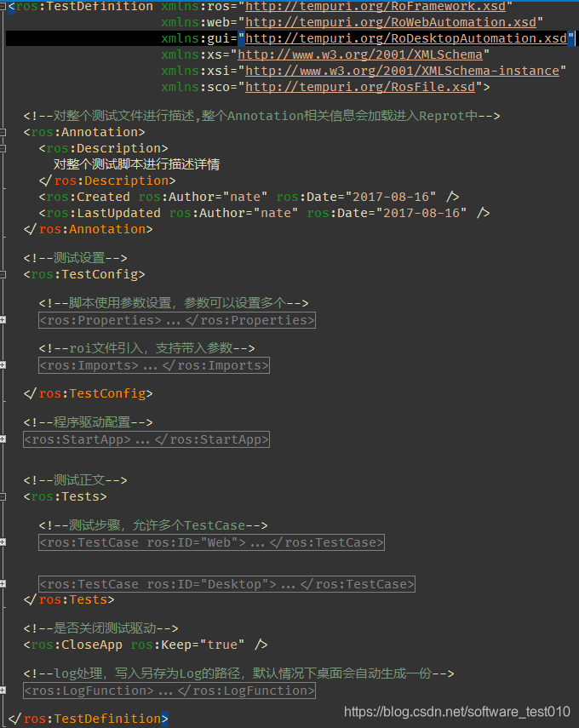Click the text 对整个测试脚本进行描述详情
The height and width of the screenshot is (728, 579).
pyautogui.click(x=136, y=164)
